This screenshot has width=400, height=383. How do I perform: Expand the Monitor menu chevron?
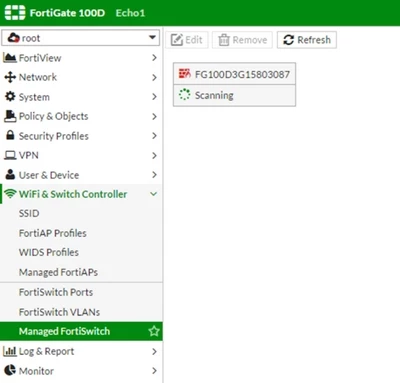click(x=154, y=371)
